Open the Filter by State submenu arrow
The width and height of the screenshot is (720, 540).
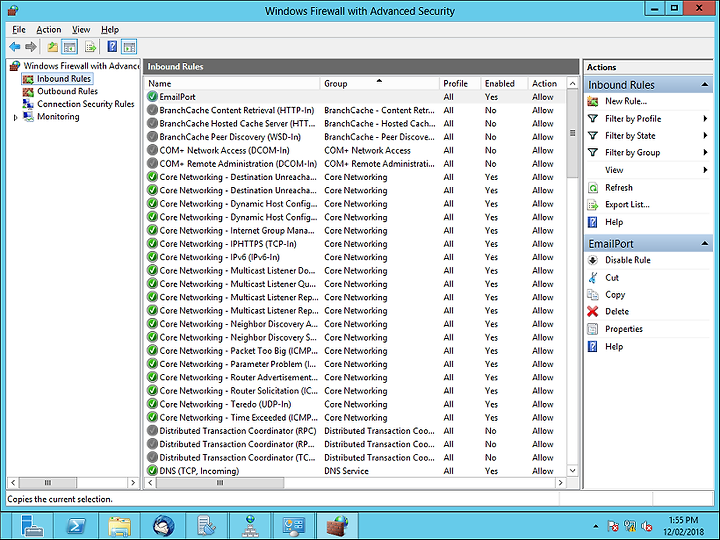click(x=705, y=135)
